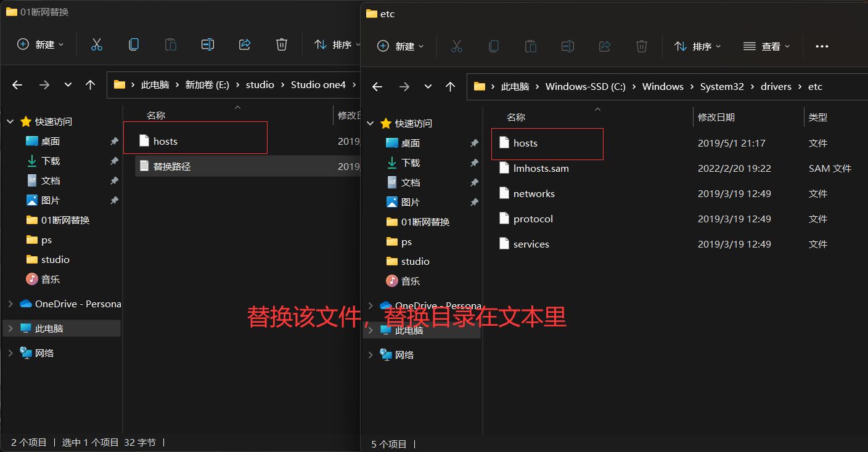Click the Cut icon in left window toolbar
Screen dimensions: 868x452
click(x=97, y=44)
